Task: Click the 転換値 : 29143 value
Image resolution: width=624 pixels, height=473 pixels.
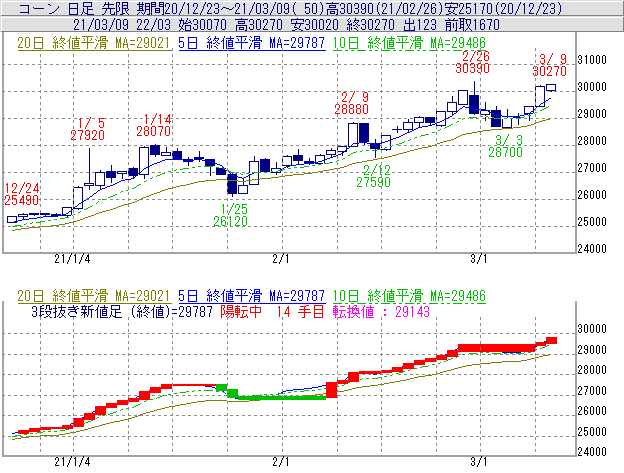Action: tap(381, 311)
